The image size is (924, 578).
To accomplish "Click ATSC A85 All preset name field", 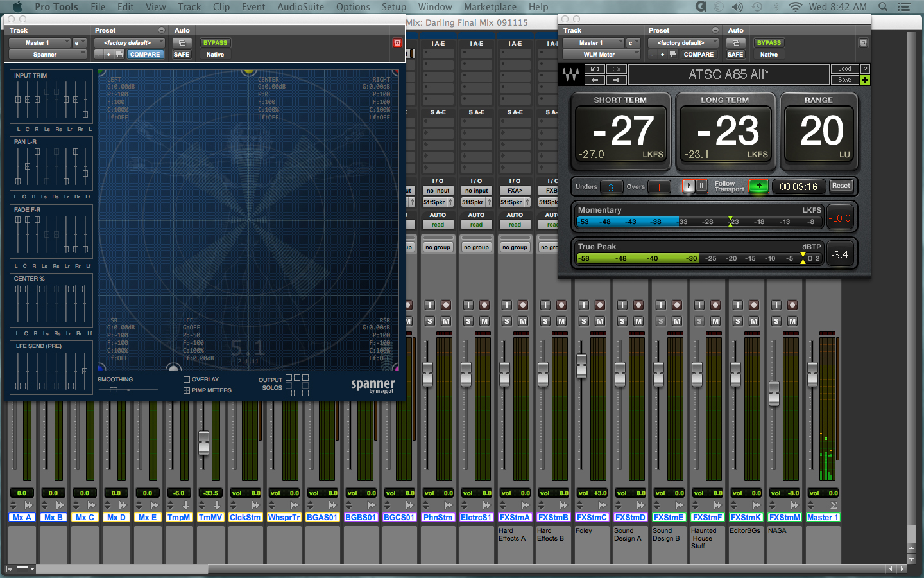I will 728,74.
